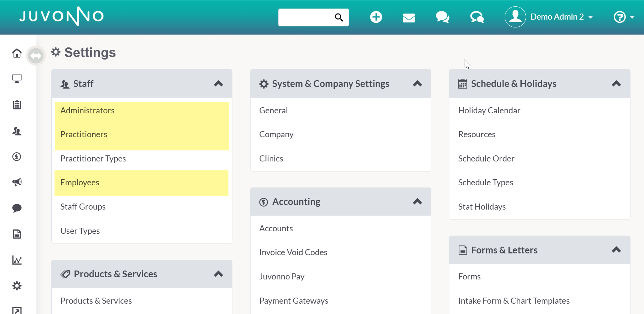Collapse the Staff panel
The width and height of the screenshot is (644, 314).
click(218, 84)
